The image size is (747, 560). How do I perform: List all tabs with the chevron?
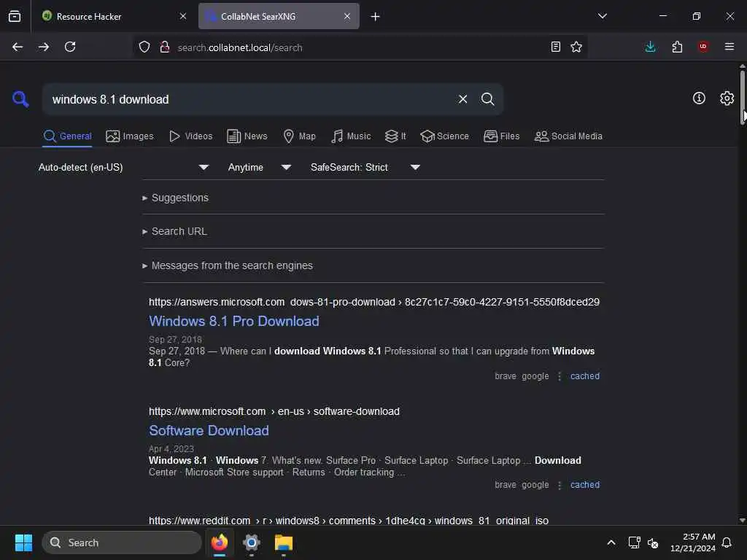pyautogui.click(x=602, y=16)
